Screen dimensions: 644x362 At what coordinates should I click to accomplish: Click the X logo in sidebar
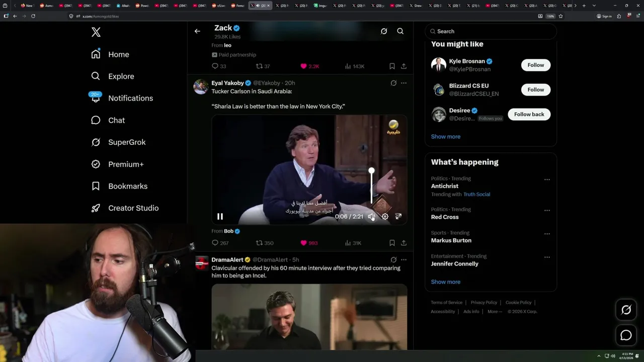click(x=96, y=32)
